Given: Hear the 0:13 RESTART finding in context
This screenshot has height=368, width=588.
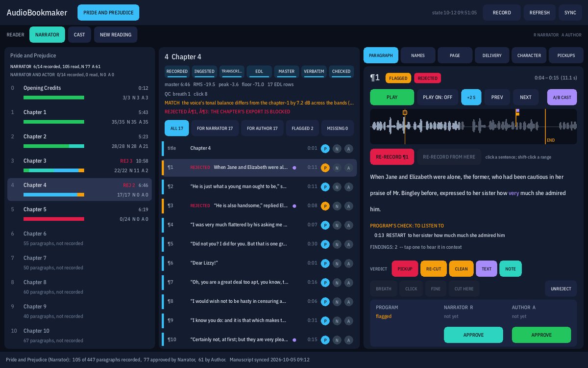Looking at the screenshot, I should tap(440, 236).
